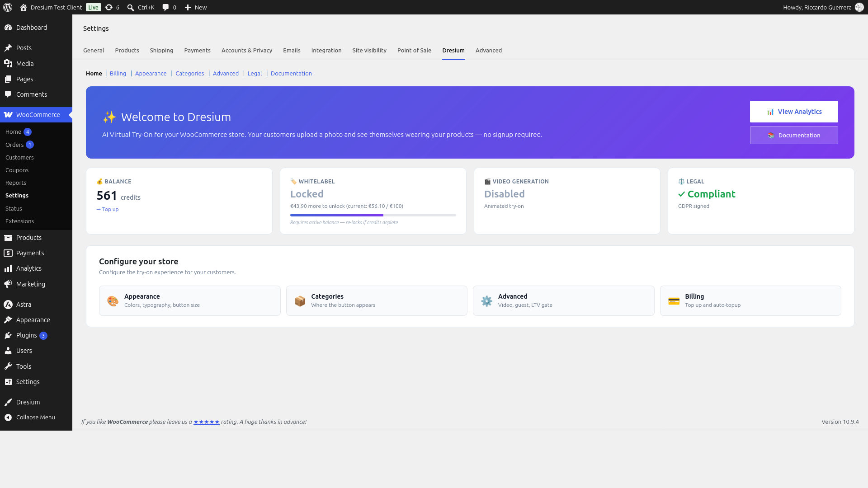Screen dimensions: 868x488
Task: Open the Dresium Test Client site home icon
Action: pyautogui.click(x=24, y=7)
